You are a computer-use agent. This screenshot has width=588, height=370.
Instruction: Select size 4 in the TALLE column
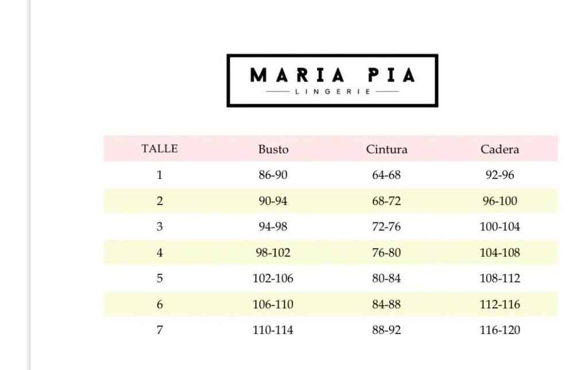160,252
